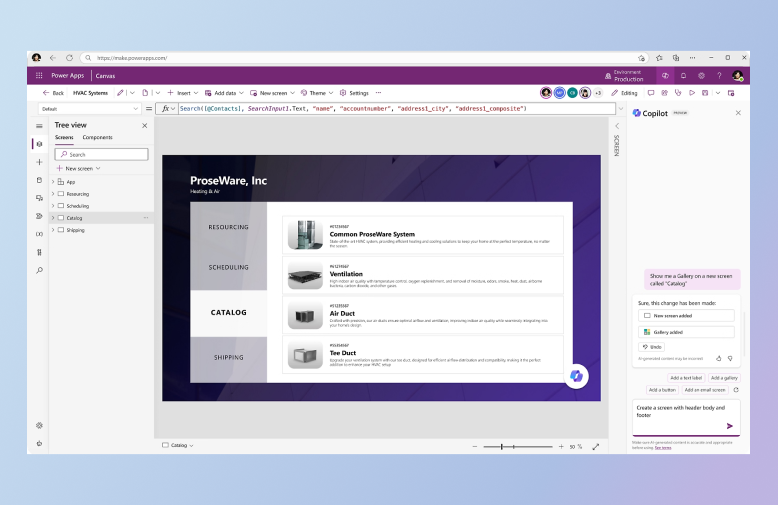This screenshot has width=778, height=505.
Task: Select the SHIPPING tab on the canvas
Action: 228,357
